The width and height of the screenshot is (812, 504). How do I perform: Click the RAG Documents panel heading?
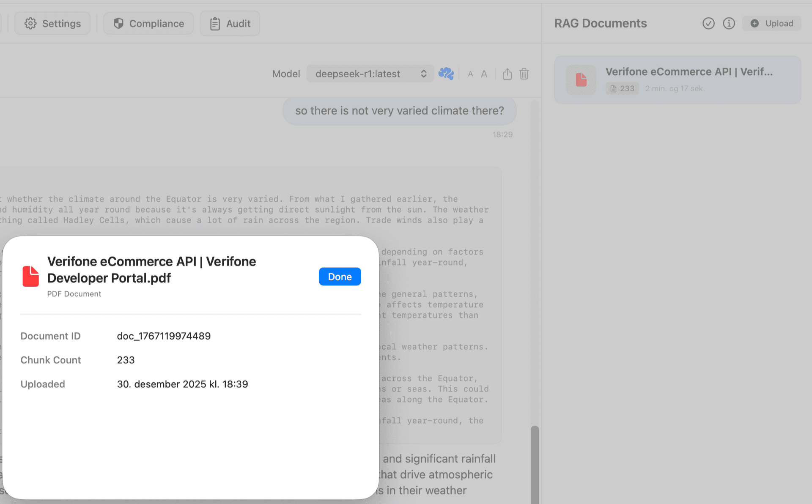600,23
